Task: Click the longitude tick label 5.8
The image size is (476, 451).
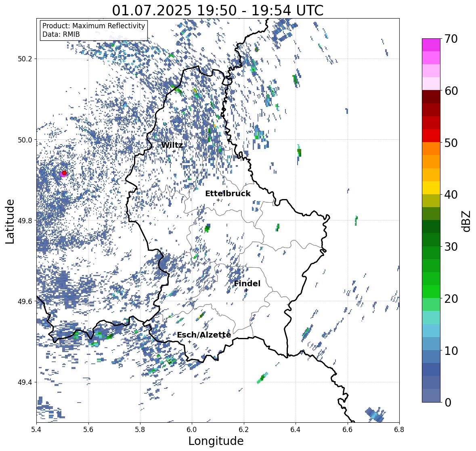Action: 140,430
